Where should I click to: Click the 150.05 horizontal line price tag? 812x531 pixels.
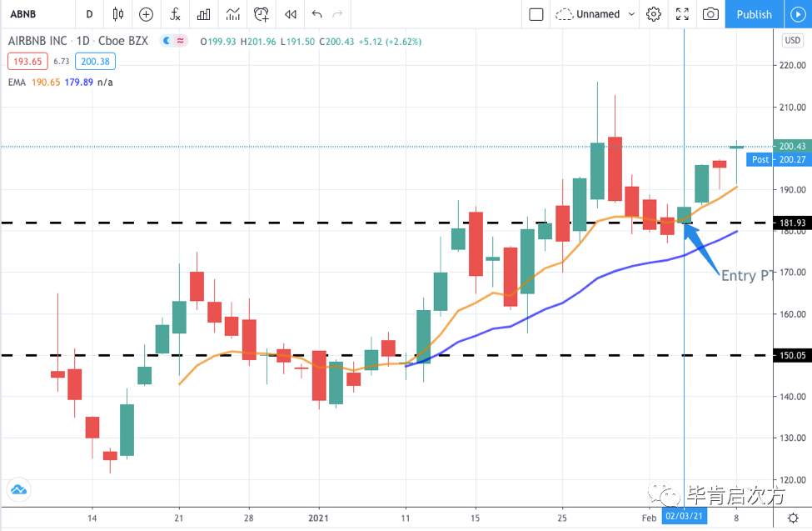[x=792, y=355]
